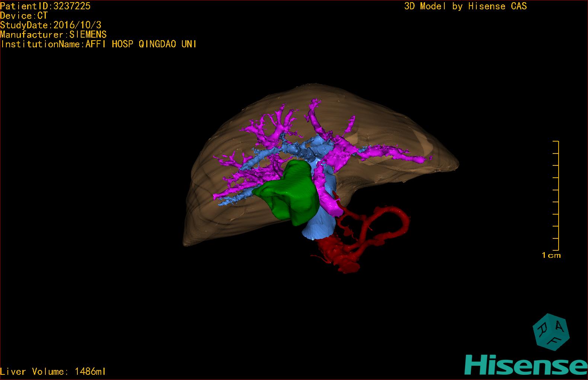Click the orientation cube in the corner
Image resolution: width=588 pixels, height=380 pixels.
[552, 332]
